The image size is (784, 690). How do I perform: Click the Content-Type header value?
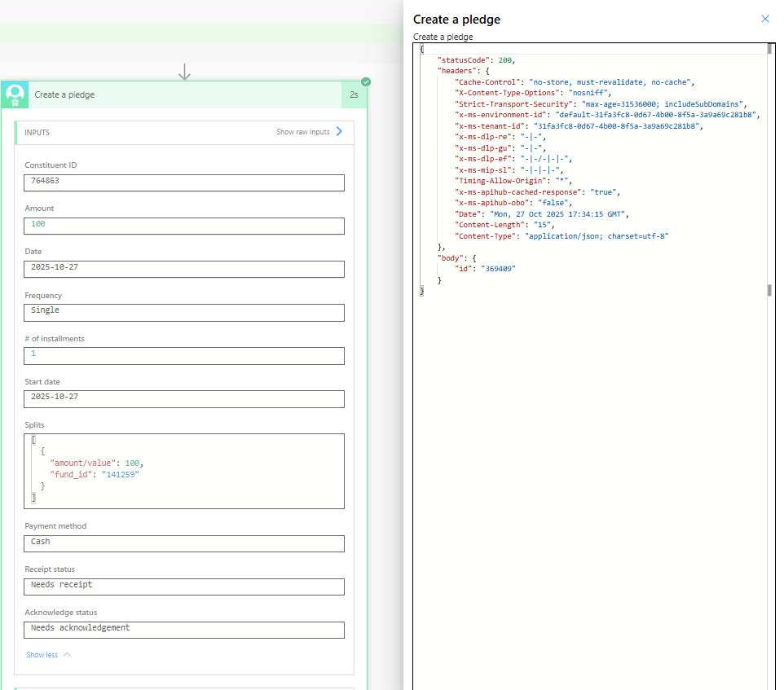(x=597, y=235)
